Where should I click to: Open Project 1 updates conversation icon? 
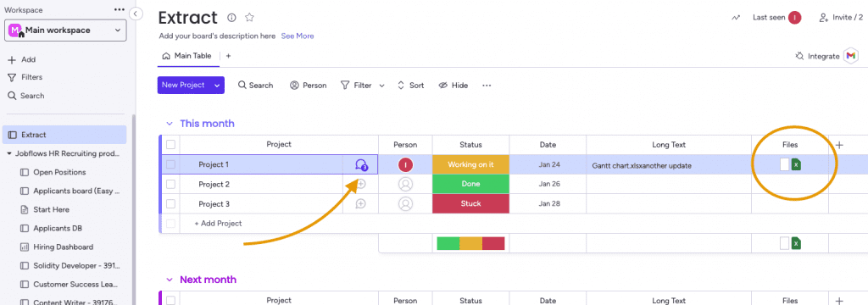tap(361, 165)
